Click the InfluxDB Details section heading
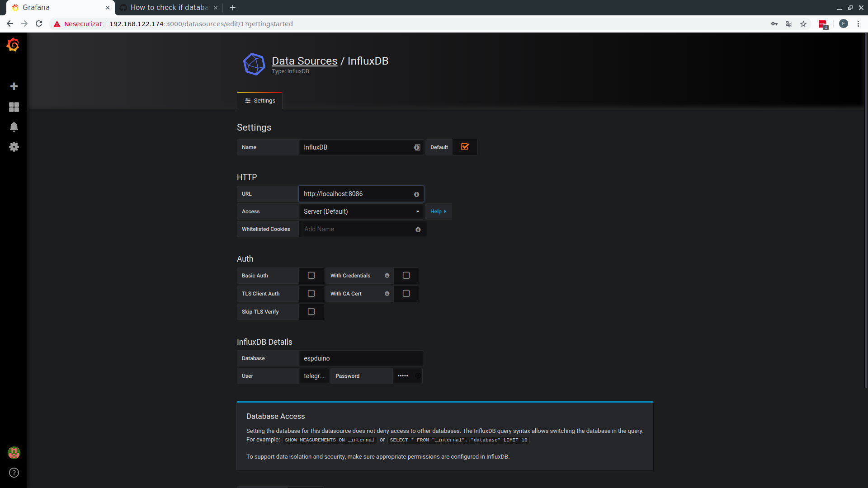 point(264,342)
